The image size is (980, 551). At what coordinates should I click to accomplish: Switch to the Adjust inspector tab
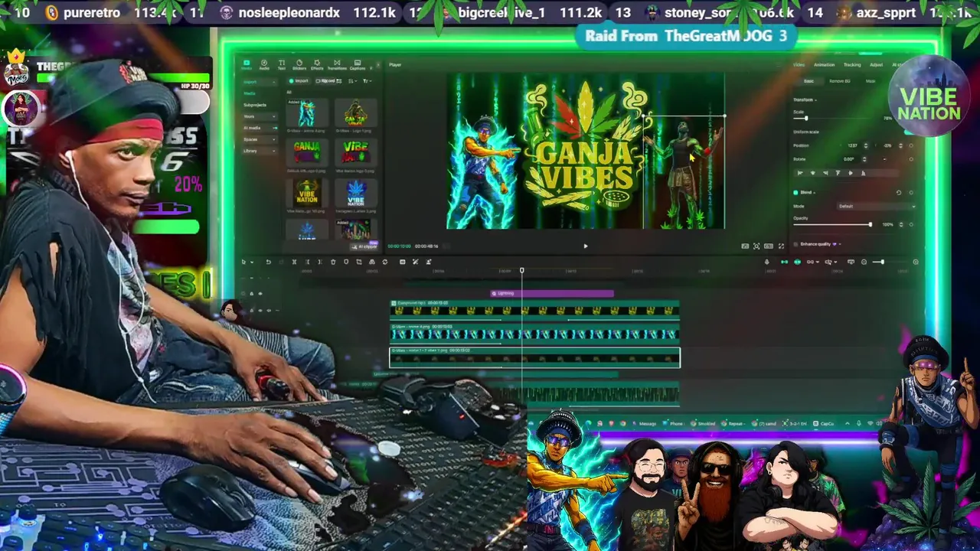876,64
